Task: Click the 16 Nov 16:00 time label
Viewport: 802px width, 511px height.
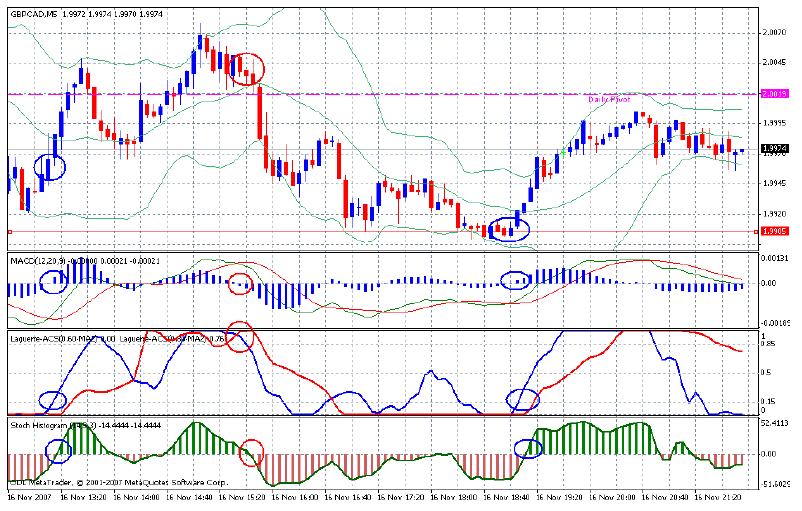Action: [x=295, y=497]
